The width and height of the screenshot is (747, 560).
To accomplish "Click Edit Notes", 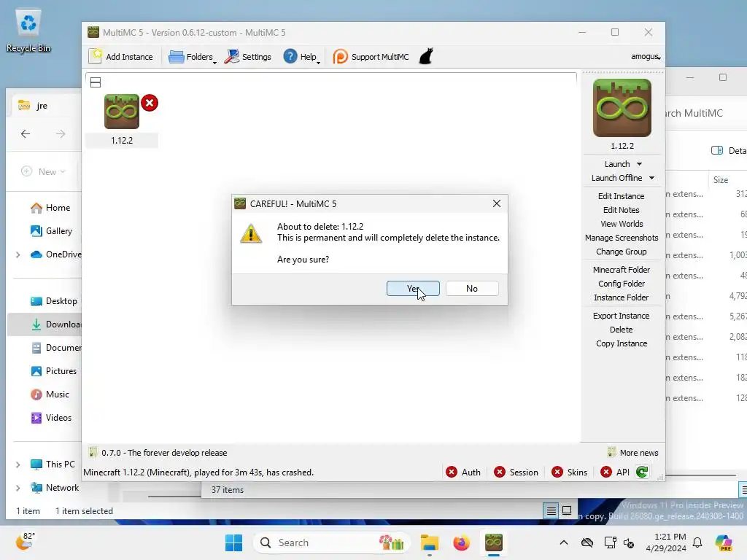I will pyautogui.click(x=622, y=209).
